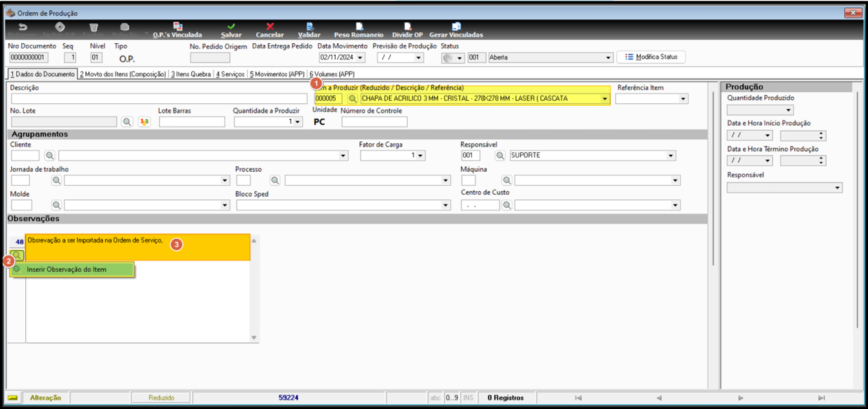Click the observations scrollbar up arrow

coord(254,241)
